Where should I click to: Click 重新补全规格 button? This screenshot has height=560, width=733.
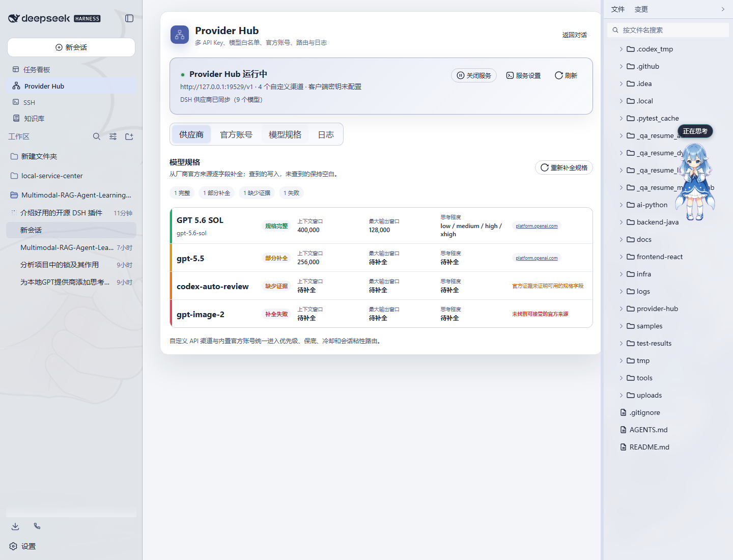coord(564,167)
